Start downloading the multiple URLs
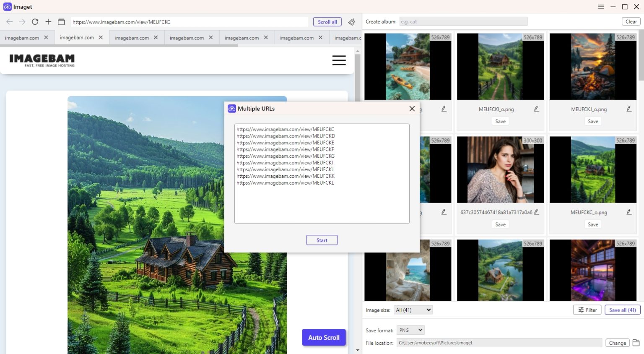Viewport: 644px width, 354px height. 322,240
